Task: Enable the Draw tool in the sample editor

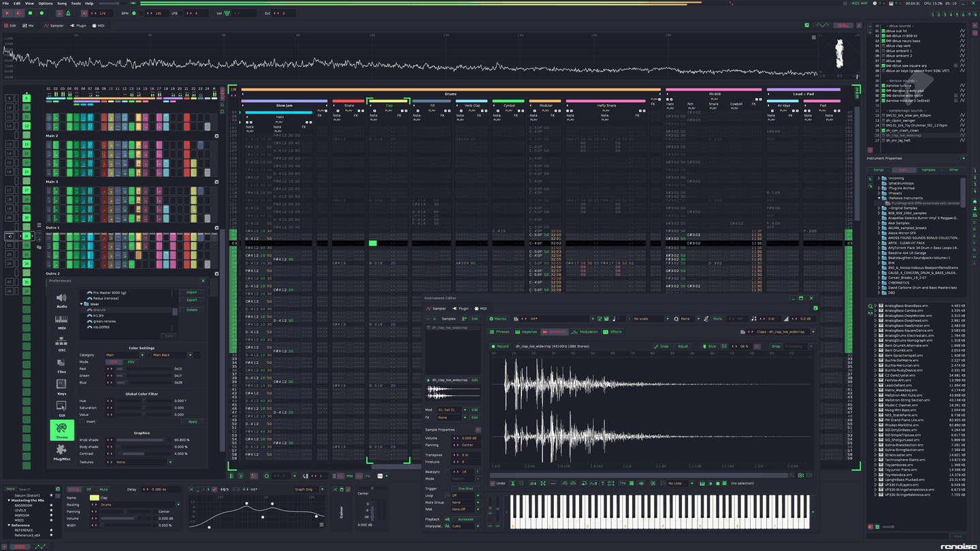Action: pyautogui.click(x=664, y=346)
